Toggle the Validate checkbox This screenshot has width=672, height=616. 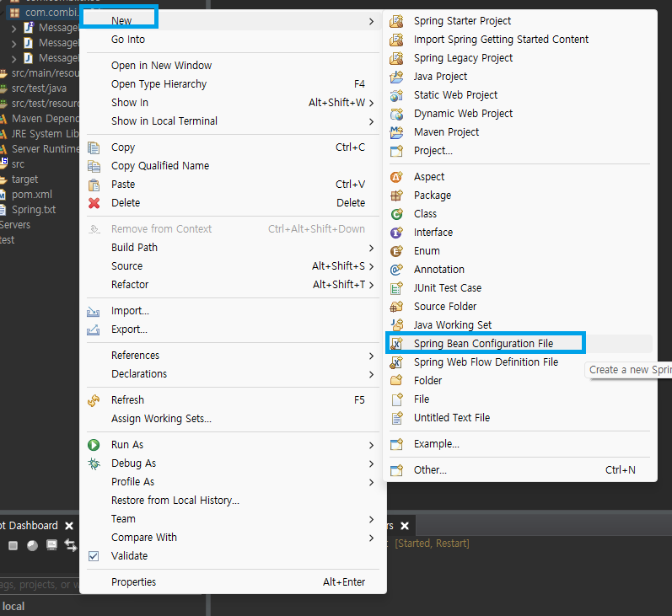[94, 556]
